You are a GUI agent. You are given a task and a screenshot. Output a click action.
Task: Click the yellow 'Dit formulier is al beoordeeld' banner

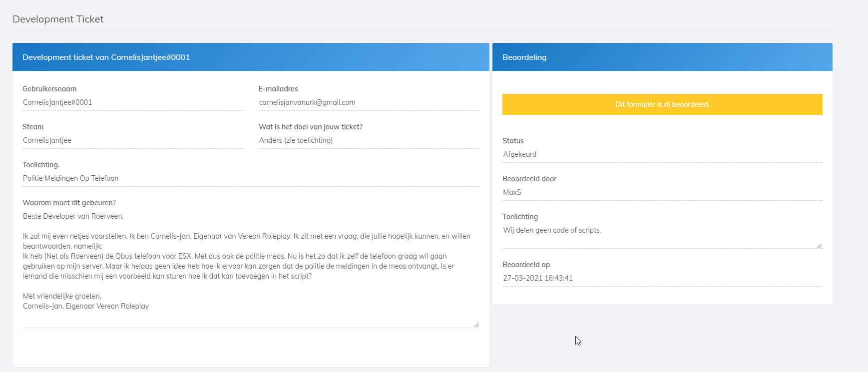point(662,104)
